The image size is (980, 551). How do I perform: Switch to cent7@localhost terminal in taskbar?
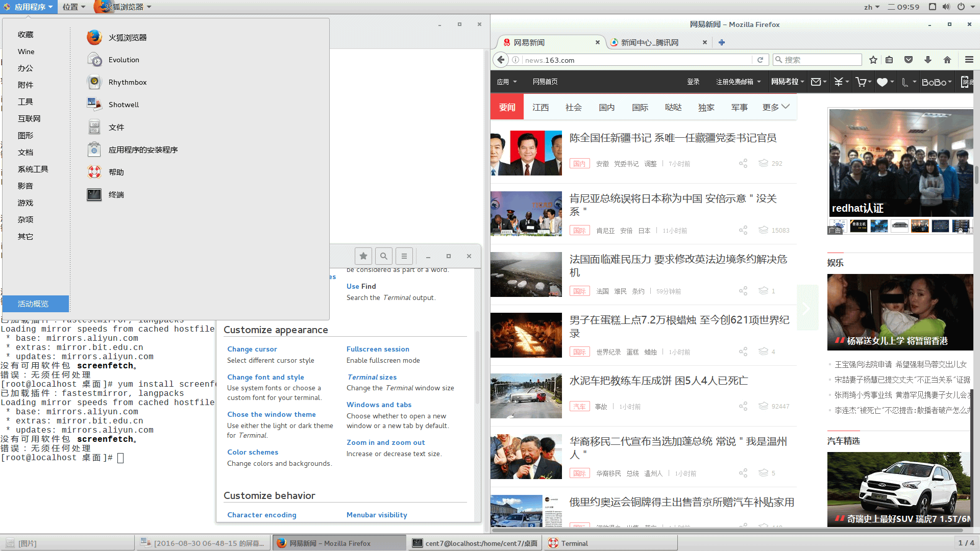475,543
